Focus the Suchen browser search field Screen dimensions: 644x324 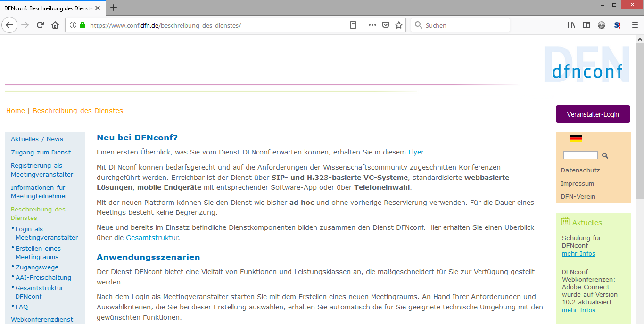click(460, 25)
